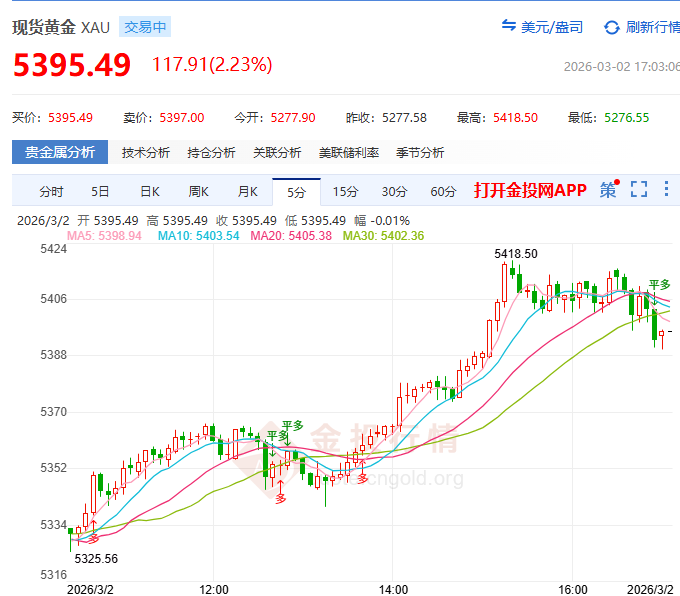Click the 平多 signal marker near 16:00 peak
Image resolution: width=680 pixels, height=596 pixels.
point(660,285)
